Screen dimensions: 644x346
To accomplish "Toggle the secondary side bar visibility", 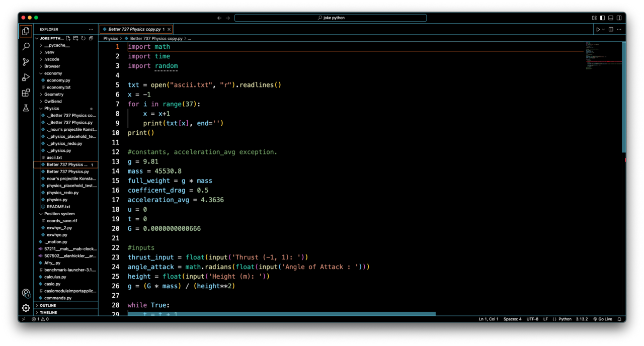I will [x=619, y=18].
